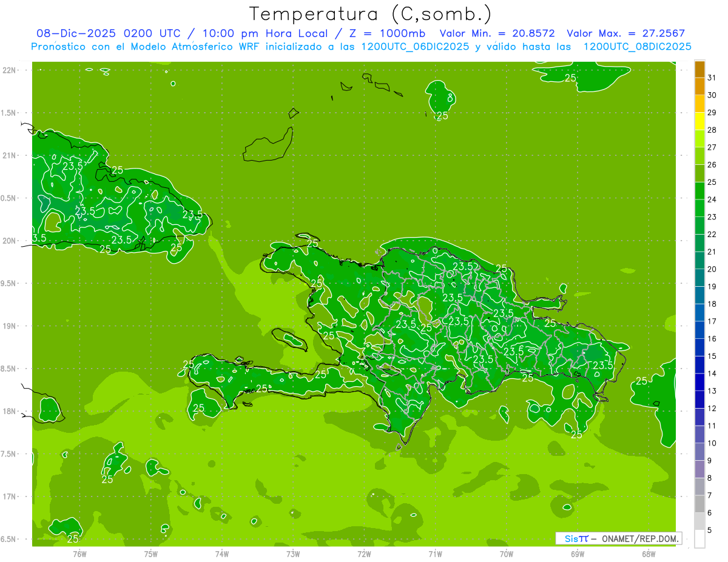Click the yellow color bar segment between 28 and 29
This screenshot has width=728, height=562.
tap(699, 121)
